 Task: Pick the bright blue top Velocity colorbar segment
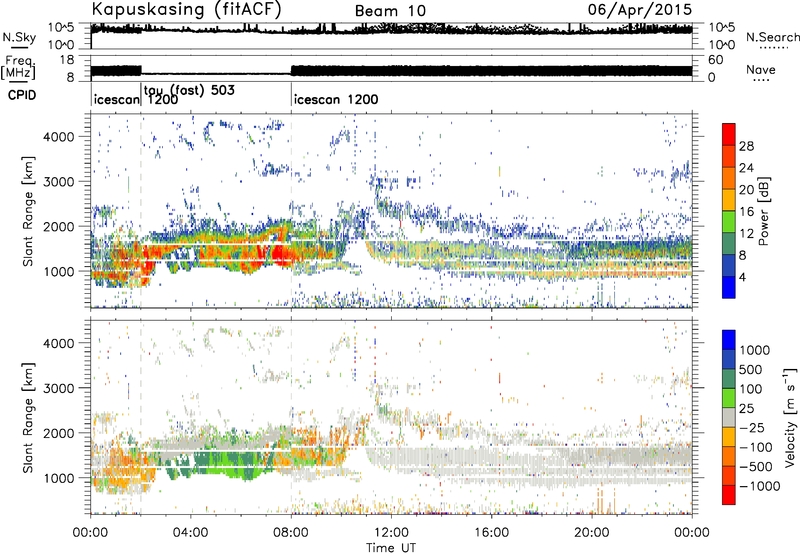(729, 340)
